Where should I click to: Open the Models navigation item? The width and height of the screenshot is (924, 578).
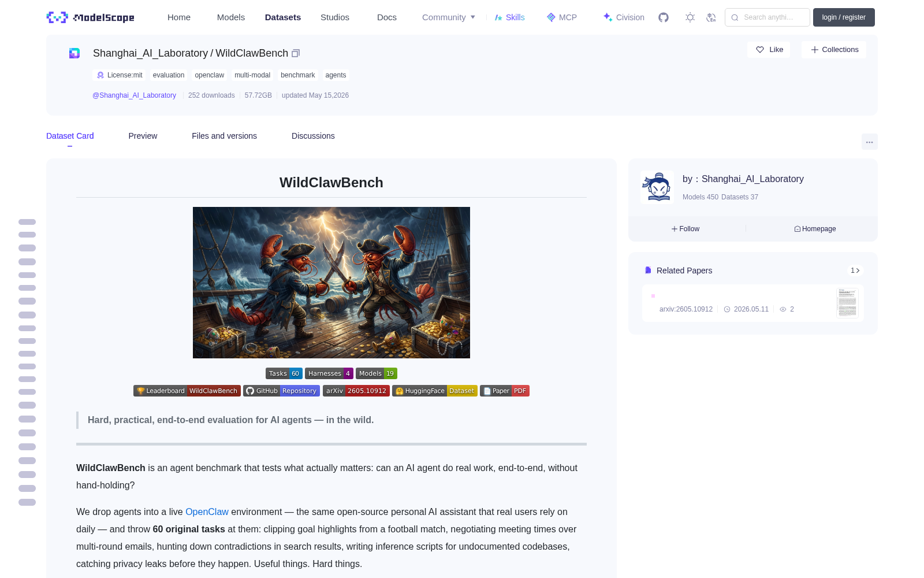(231, 17)
